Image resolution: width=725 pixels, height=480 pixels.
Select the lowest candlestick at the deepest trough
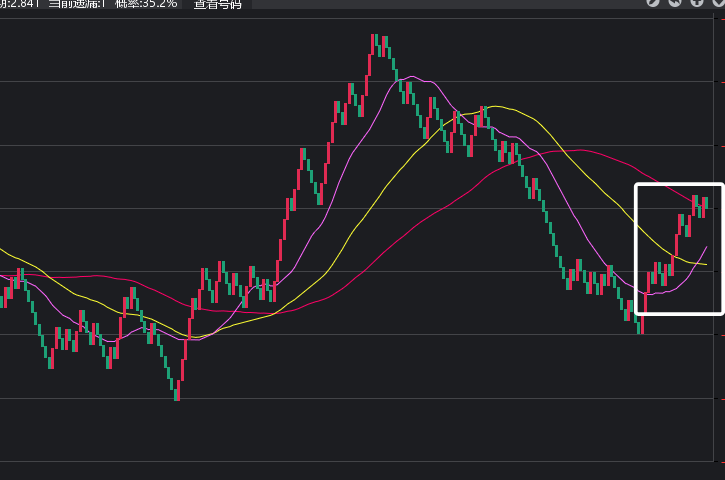click(x=177, y=390)
